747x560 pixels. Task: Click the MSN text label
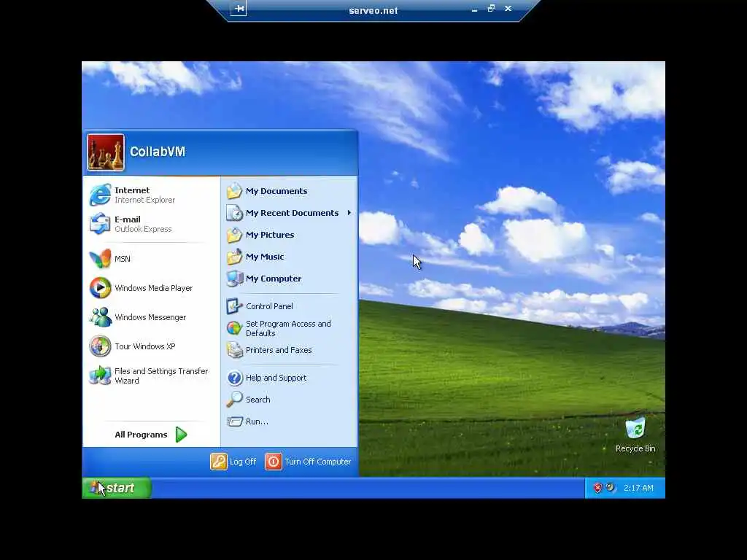coord(123,259)
